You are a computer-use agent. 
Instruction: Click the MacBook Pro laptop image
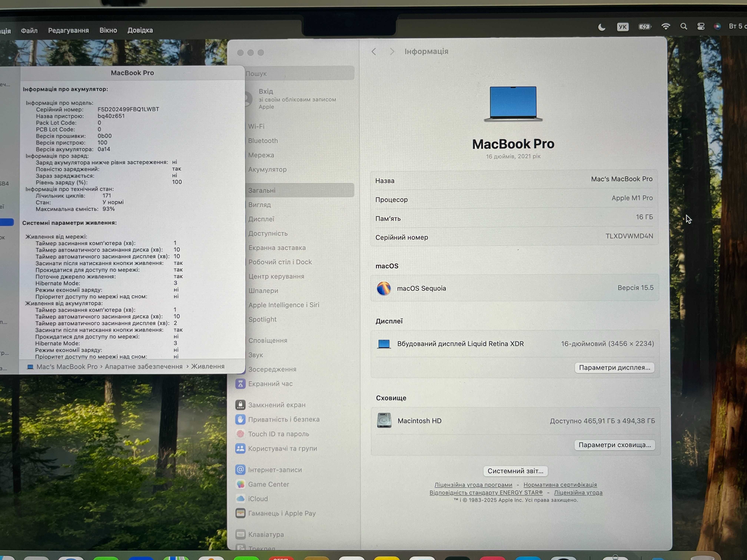pos(513,104)
